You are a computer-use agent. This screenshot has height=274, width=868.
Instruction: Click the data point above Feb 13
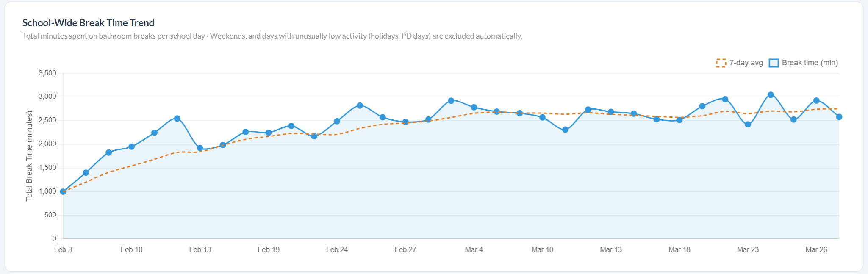coord(200,148)
